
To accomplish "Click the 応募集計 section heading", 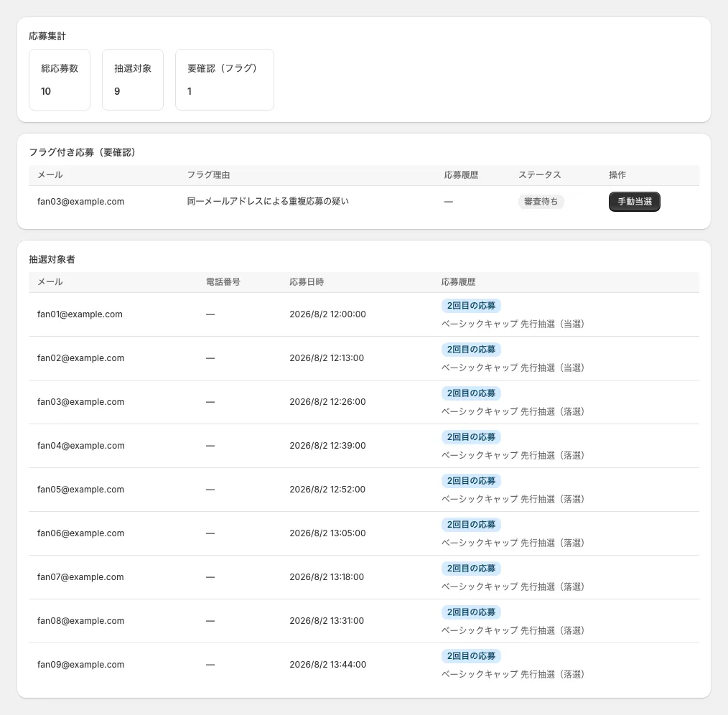I will tap(47, 36).
